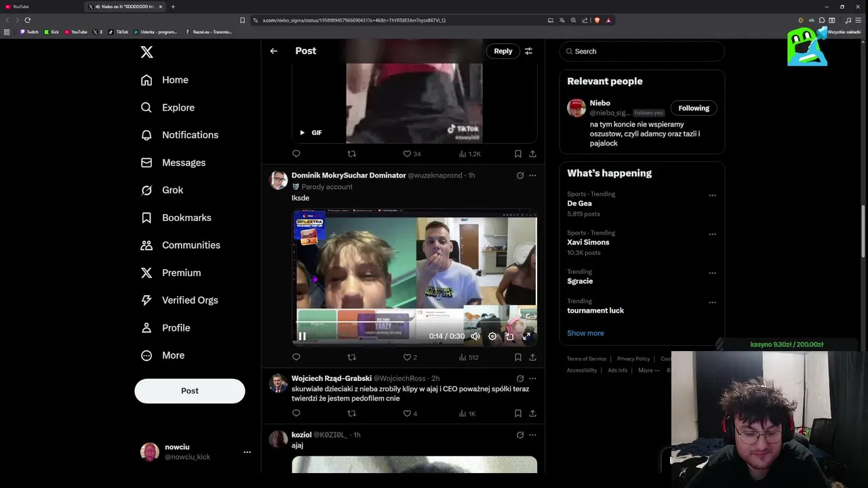Click the X logo in the sidebar

coord(146,52)
